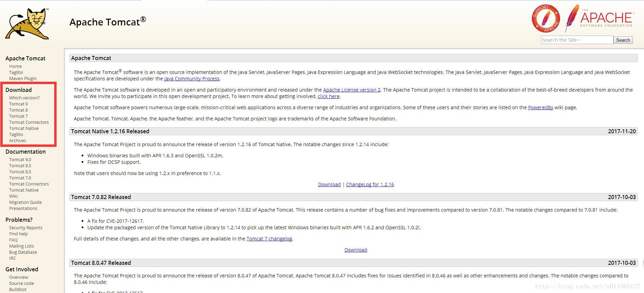Open the Mailing Lists link
The image size is (644, 293).
(x=21, y=246)
